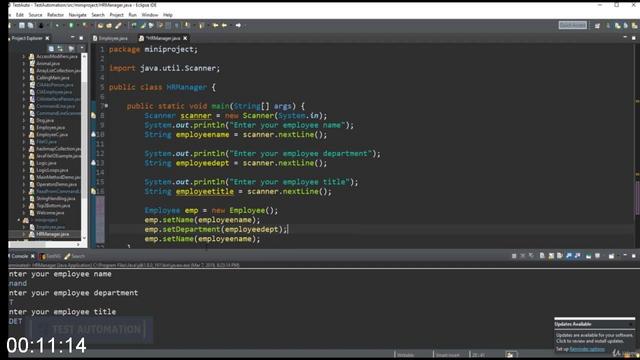
Task: Click Smart Insert in the status bar
Action: [448, 355]
